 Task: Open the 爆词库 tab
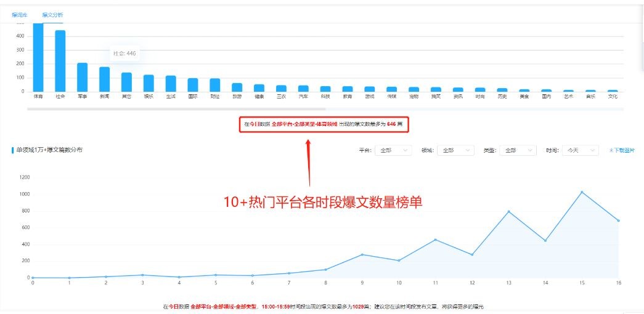20,14
